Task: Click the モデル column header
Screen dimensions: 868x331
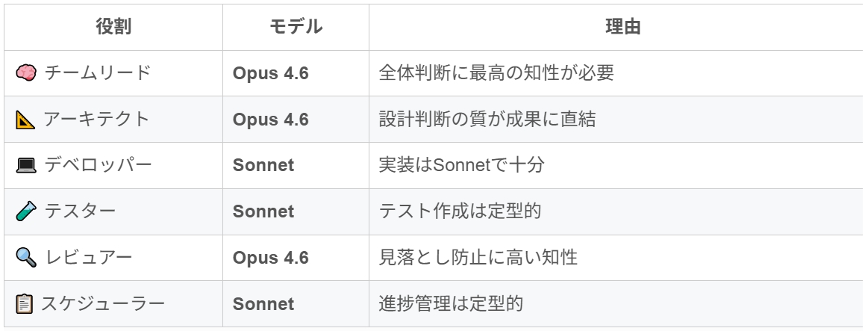Action: tap(296, 28)
